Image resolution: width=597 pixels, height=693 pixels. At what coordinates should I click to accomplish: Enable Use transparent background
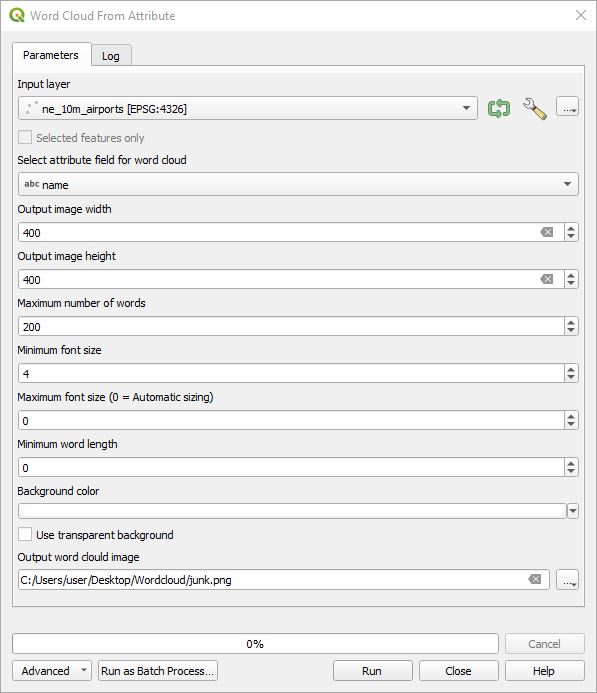(x=25, y=534)
